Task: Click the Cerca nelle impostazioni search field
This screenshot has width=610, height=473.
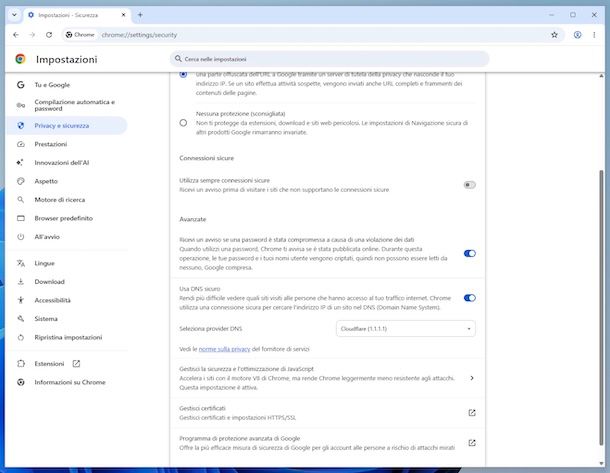Action: tap(329, 59)
